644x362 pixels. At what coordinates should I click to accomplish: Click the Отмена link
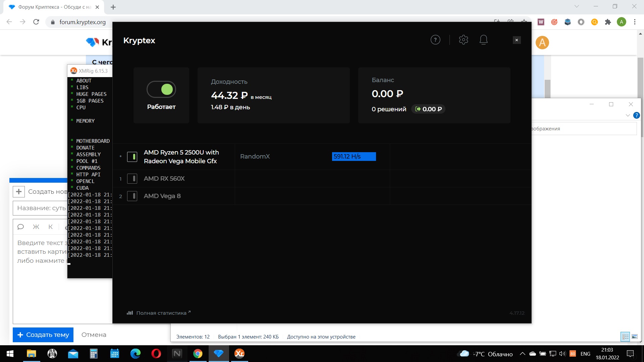[x=94, y=335]
